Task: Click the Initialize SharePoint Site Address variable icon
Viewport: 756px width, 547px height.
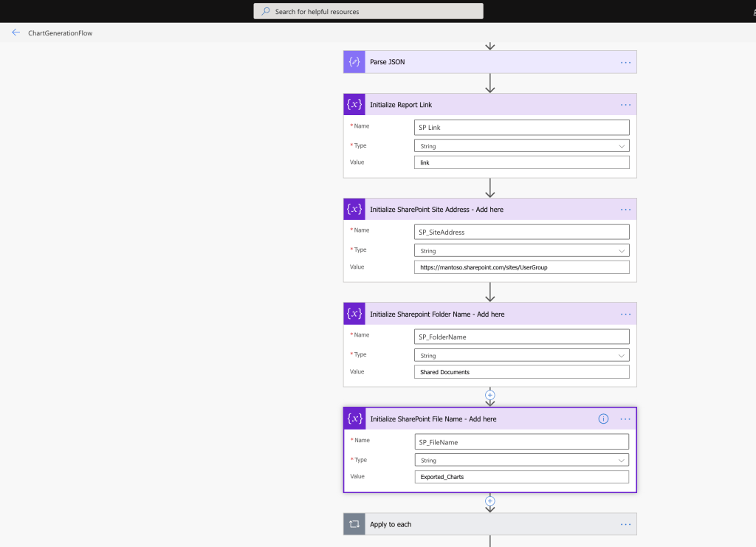Action: point(354,209)
